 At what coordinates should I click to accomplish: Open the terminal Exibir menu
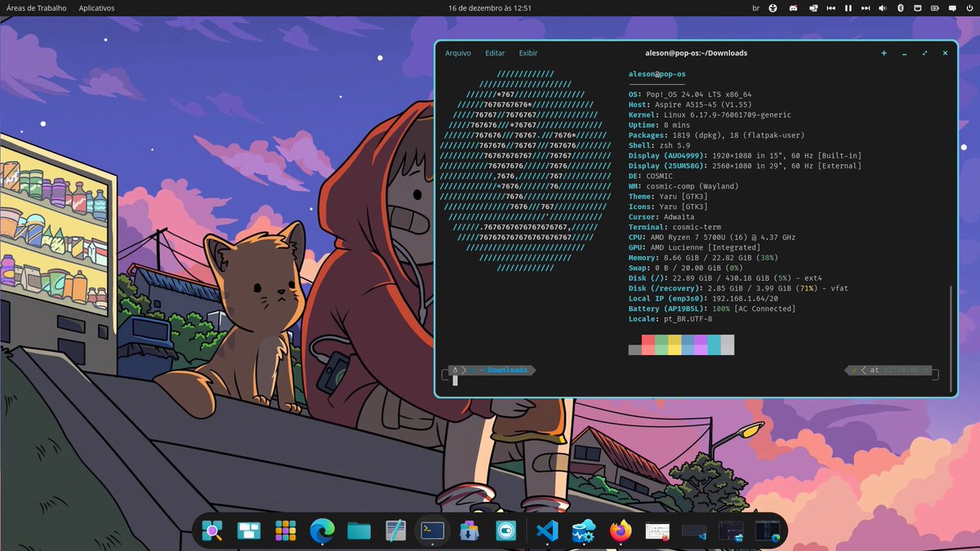tap(528, 53)
